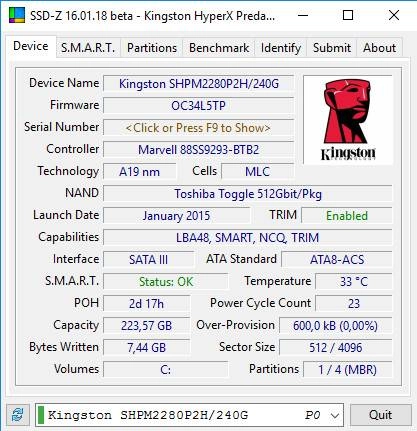Click the Partitions value 1 / 4 (MBR)
The image size is (417, 431).
point(347,370)
